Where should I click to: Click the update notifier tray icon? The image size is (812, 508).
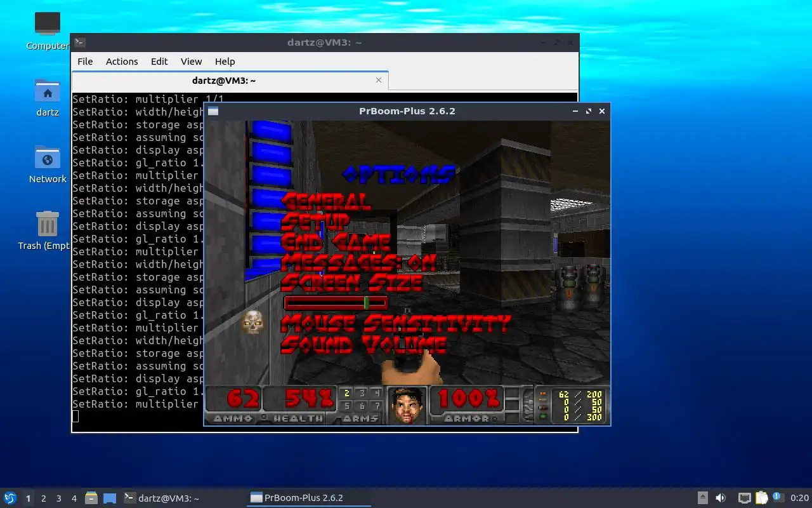pos(778,497)
